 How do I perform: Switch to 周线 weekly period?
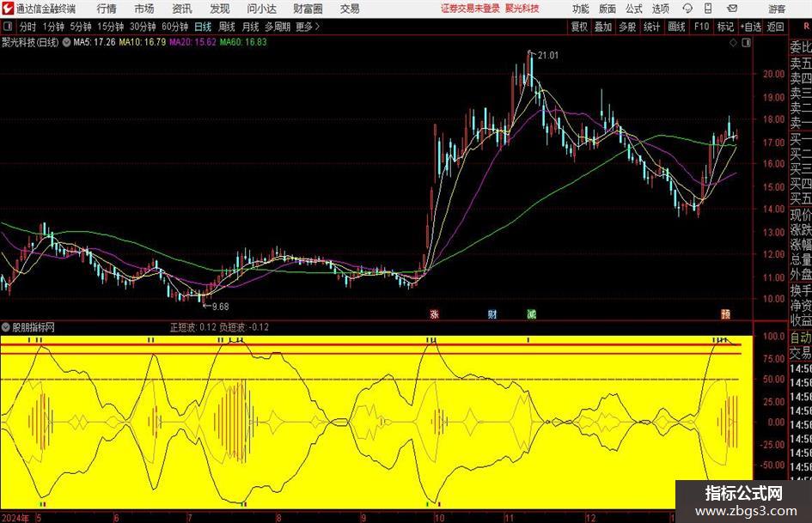click(x=227, y=27)
